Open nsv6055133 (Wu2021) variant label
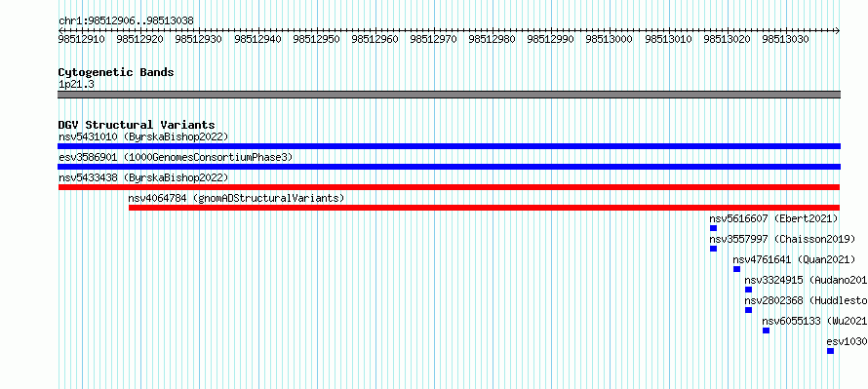Image resolution: width=868 pixels, height=389 pixels. pyautogui.click(x=815, y=321)
